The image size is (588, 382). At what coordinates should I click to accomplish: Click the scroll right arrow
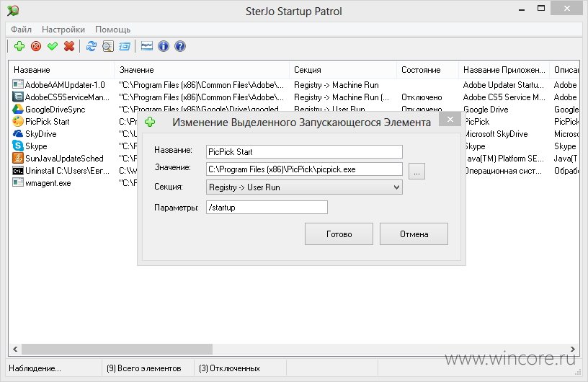click(x=573, y=349)
